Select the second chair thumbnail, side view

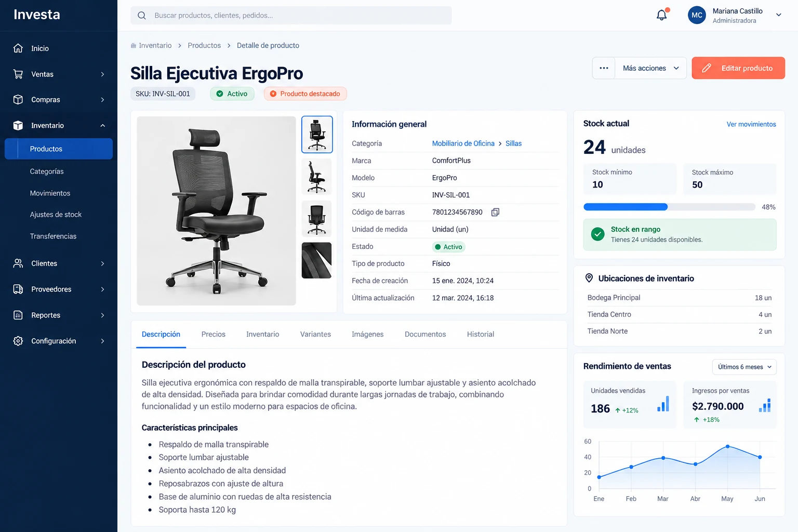pos(316,177)
